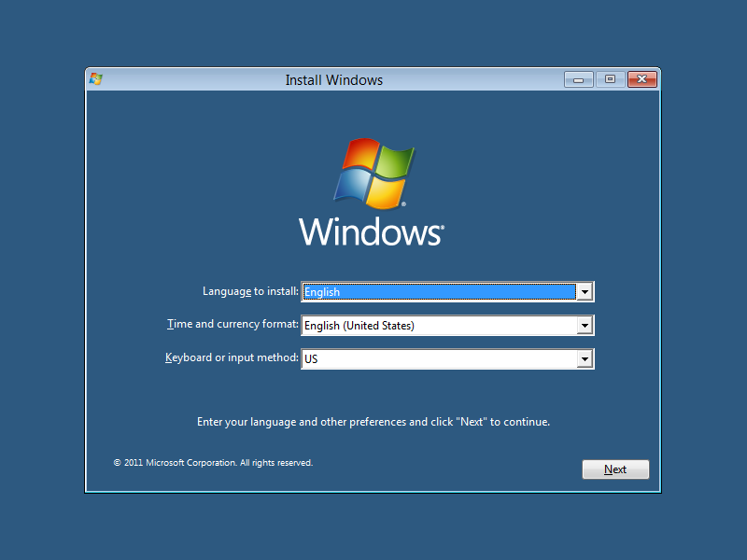Screen dimensions: 747x560
Task: Click the Install Windows title text
Action: 333,80
